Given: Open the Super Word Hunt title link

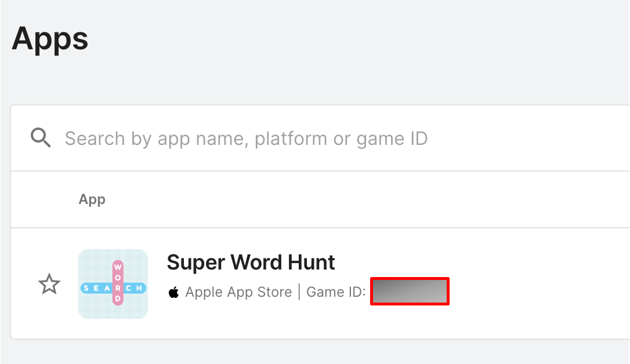Looking at the screenshot, I should (251, 263).
